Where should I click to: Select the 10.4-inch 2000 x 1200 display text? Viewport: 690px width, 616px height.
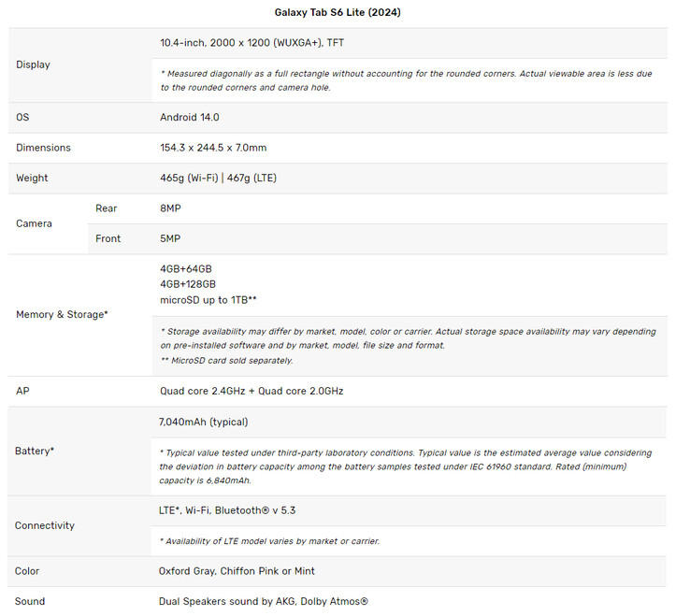[252, 42]
